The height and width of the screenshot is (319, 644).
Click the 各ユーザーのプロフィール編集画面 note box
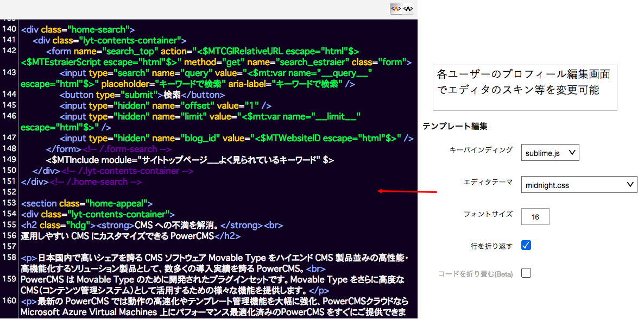click(x=525, y=87)
